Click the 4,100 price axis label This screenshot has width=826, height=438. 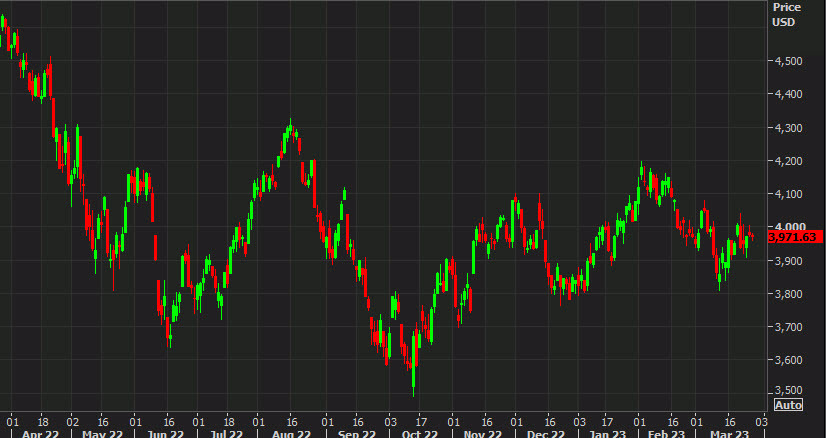788,194
